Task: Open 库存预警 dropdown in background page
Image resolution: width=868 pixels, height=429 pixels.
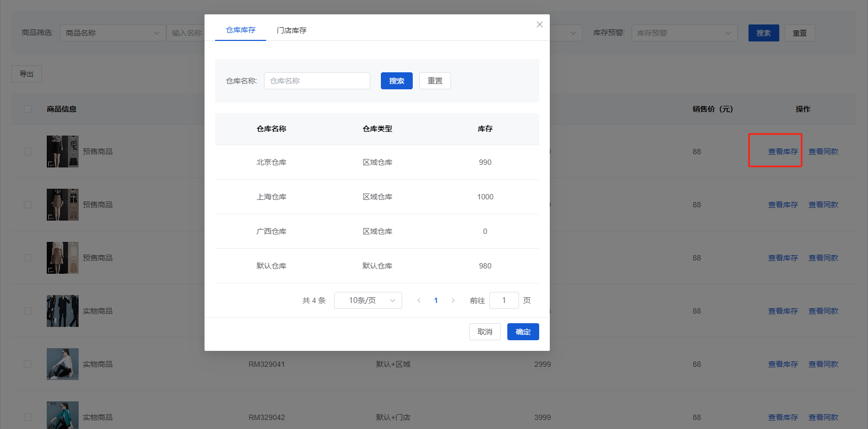Action: (x=685, y=33)
